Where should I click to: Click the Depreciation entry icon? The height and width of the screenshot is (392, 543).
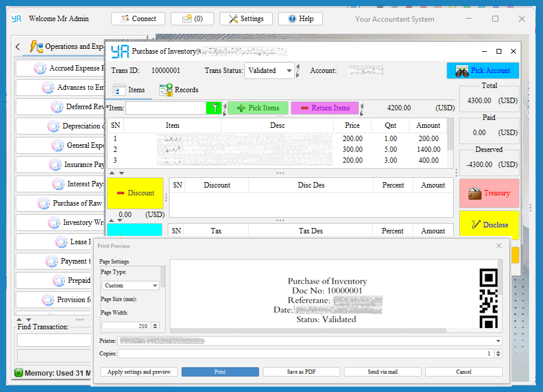tap(53, 126)
